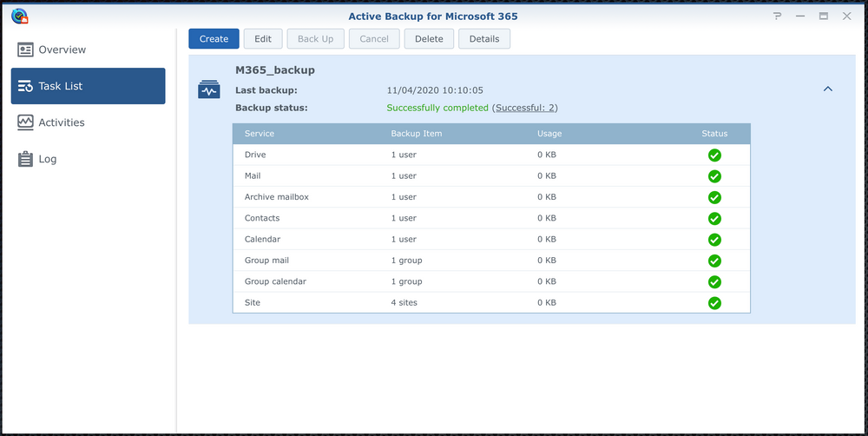
Task: Click '1 group' in Group calendar row
Action: pos(406,281)
